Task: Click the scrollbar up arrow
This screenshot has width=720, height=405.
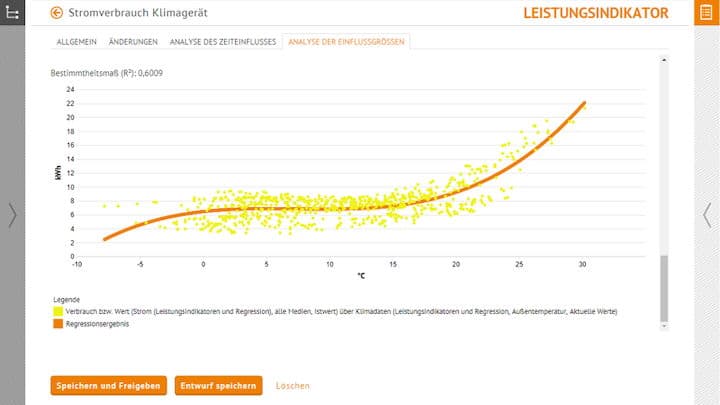Action: 664,60
